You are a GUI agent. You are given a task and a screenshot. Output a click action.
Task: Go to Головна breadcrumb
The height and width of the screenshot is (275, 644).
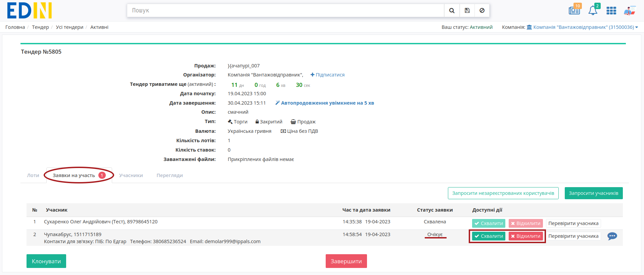tap(15, 27)
